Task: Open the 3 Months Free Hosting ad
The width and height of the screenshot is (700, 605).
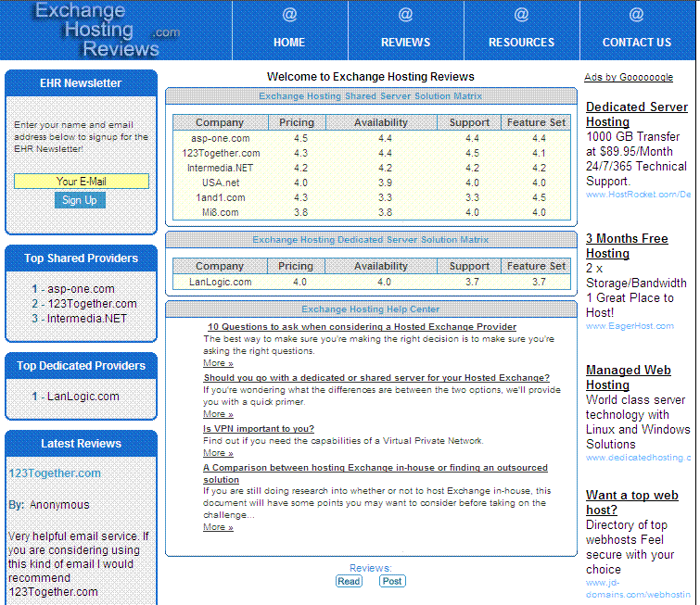Action: click(627, 246)
